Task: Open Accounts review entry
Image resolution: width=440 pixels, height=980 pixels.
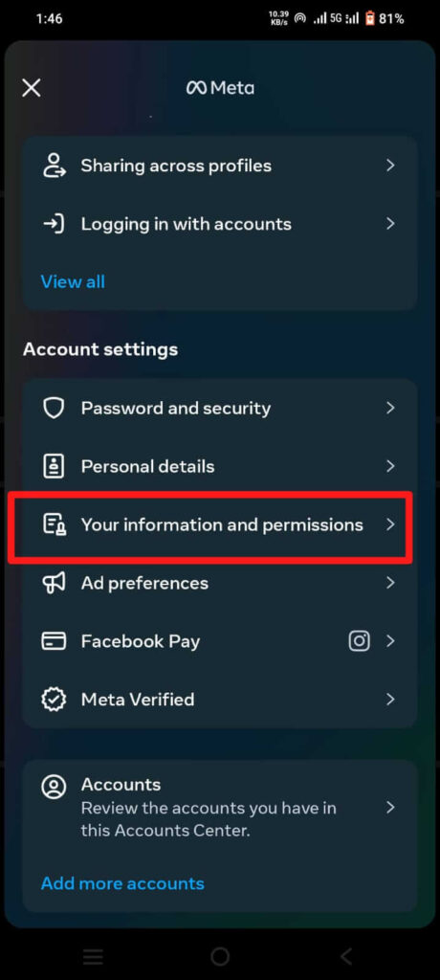Action: click(x=220, y=808)
